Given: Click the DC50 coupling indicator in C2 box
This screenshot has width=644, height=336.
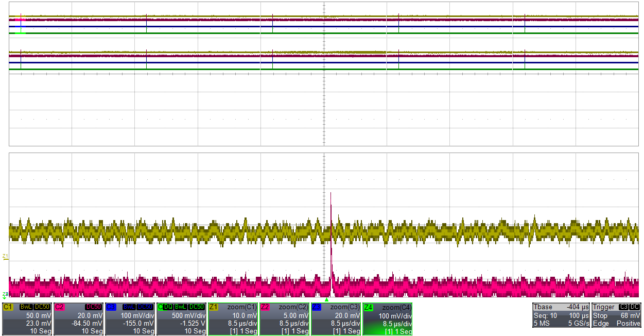Looking at the screenshot, I should 94,307.
